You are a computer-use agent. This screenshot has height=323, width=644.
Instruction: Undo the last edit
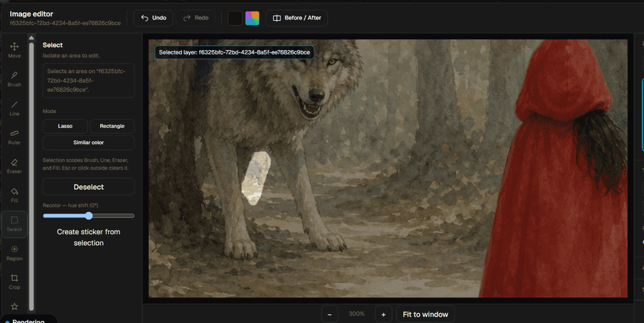point(153,18)
